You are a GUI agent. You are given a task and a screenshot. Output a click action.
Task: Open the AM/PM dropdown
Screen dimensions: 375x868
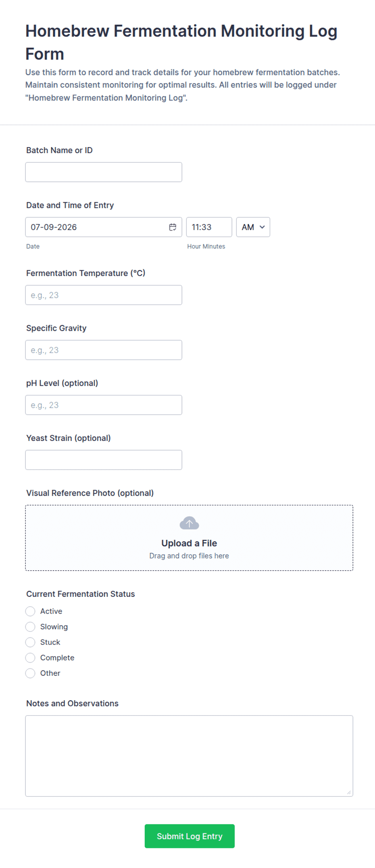click(253, 227)
